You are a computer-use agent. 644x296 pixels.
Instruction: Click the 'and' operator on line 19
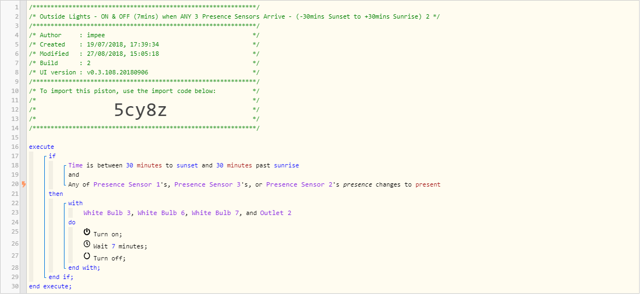[x=74, y=175]
